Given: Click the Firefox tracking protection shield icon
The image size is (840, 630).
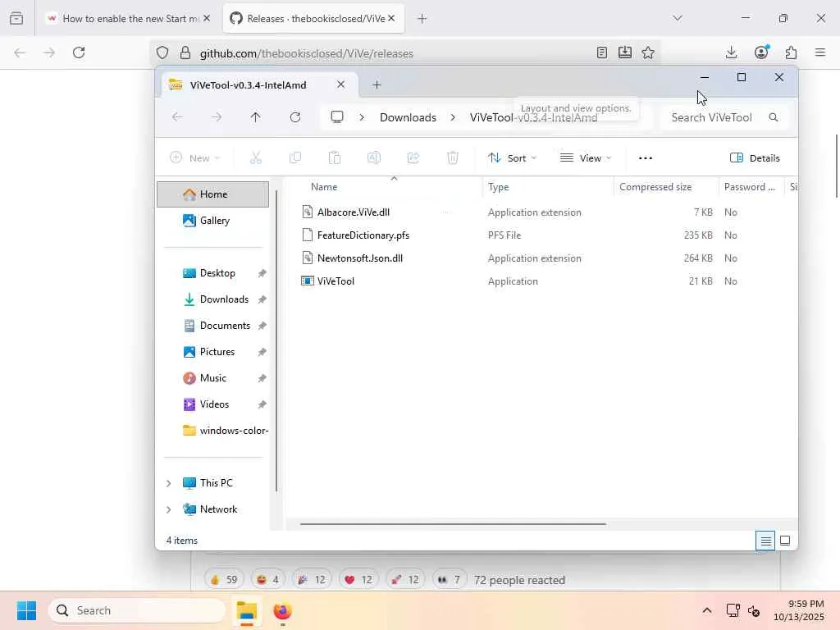Looking at the screenshot, I should click(x=162, y=52).
